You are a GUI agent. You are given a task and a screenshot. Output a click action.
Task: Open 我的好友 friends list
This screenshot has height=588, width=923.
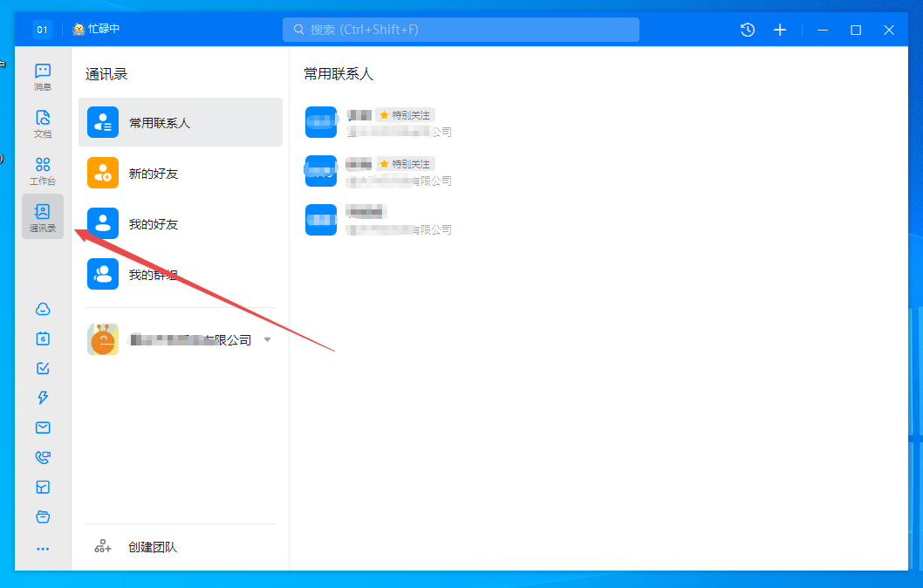pyautogui.click(x=181, y=224)
